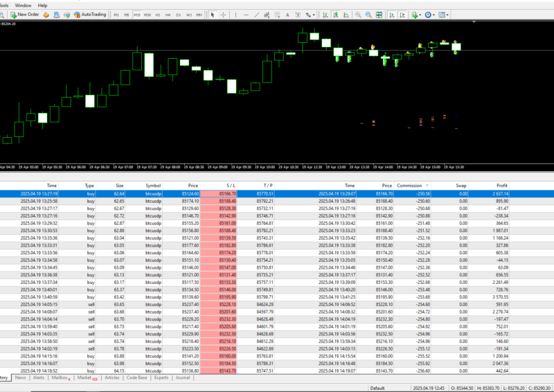Open the Window menu

point(23,5)
